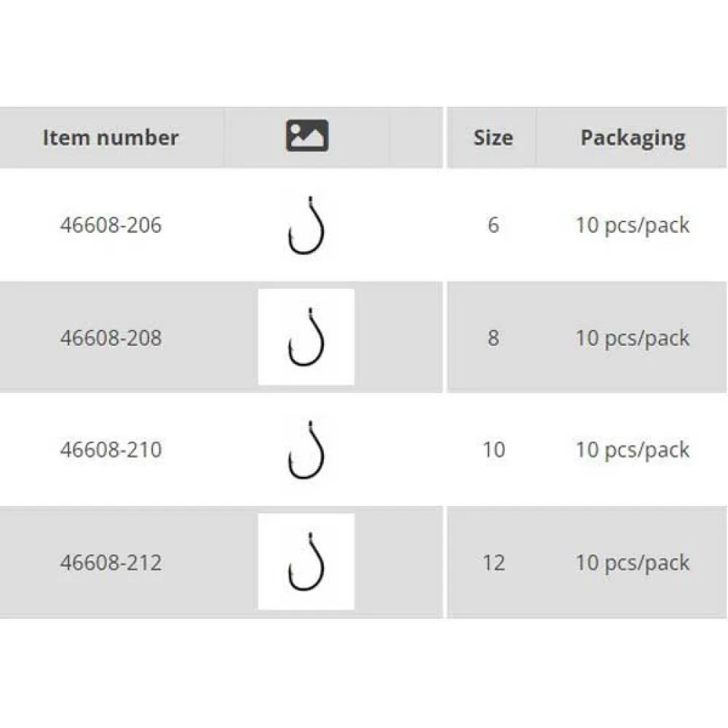
Task: Click hook thumbnail for item 46608-206
Action: 306,225
